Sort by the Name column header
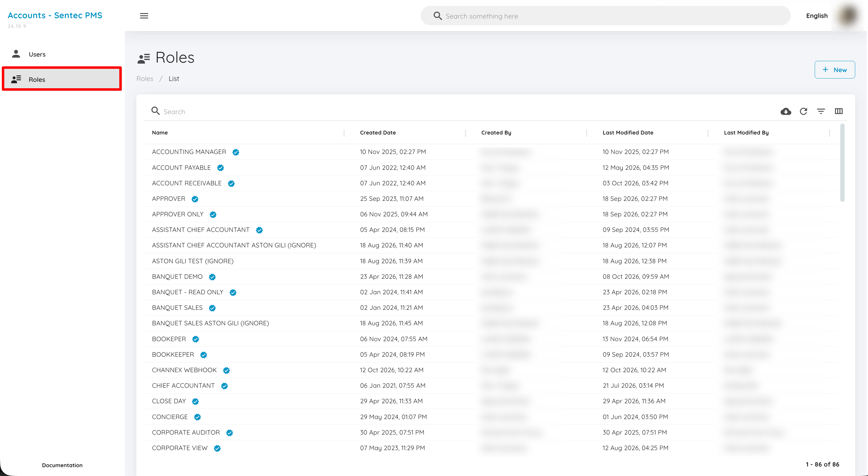The width and height of the screenshot is (868, 476). pyautogui.click(x=160, y=133)
